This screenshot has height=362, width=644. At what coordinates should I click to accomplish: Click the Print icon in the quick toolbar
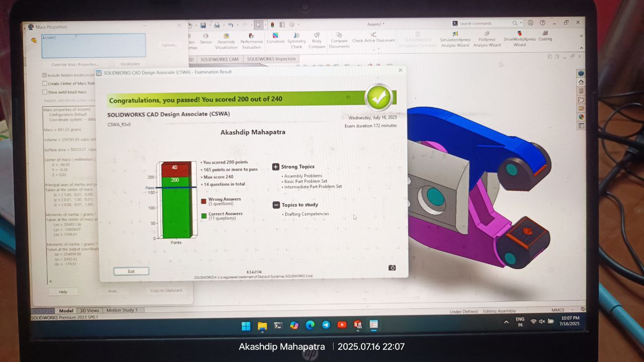(x=217, y=25)
